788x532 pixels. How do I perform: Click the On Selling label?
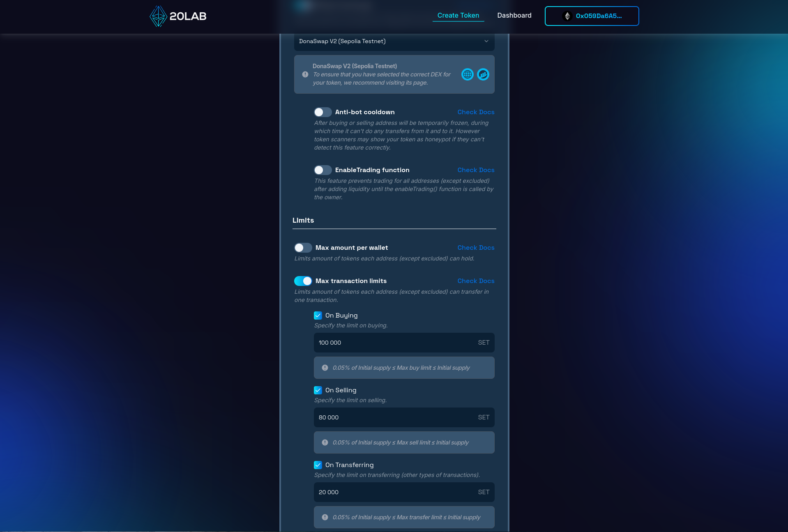[x=341, y=390]
